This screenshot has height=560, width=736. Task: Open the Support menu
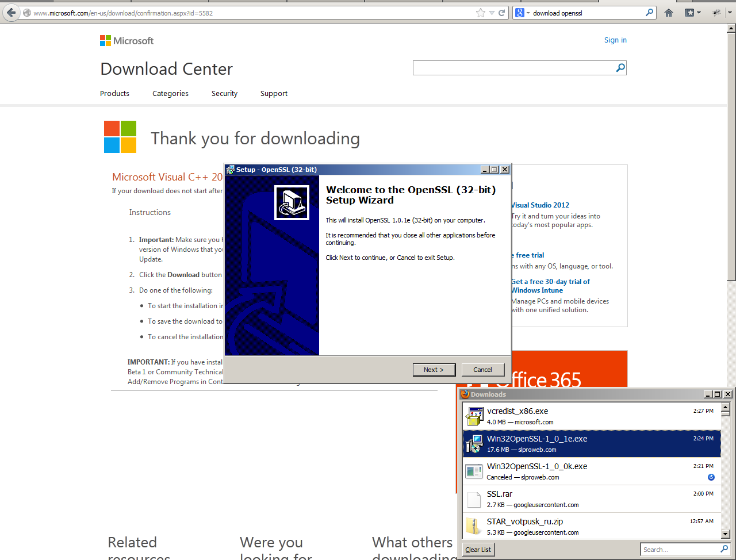click(274, 93)
